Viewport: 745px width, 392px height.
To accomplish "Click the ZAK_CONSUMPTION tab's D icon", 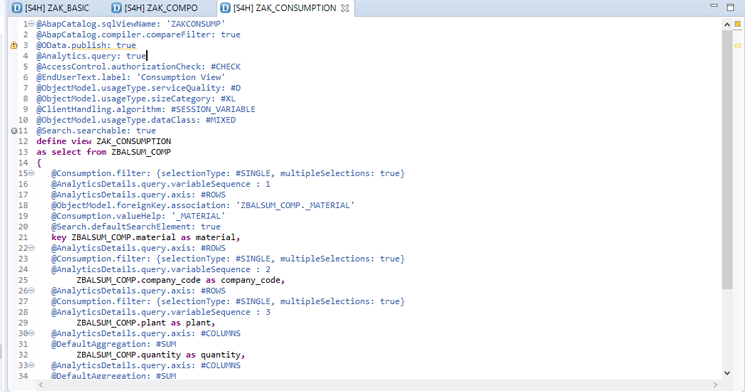I will 225,8.
